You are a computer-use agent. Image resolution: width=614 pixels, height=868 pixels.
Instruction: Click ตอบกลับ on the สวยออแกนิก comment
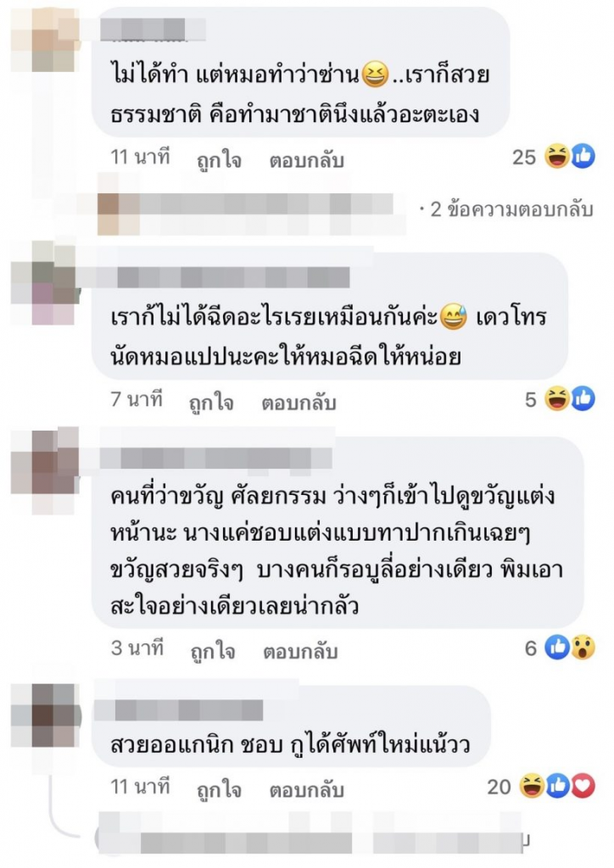[x=307, y=789]
